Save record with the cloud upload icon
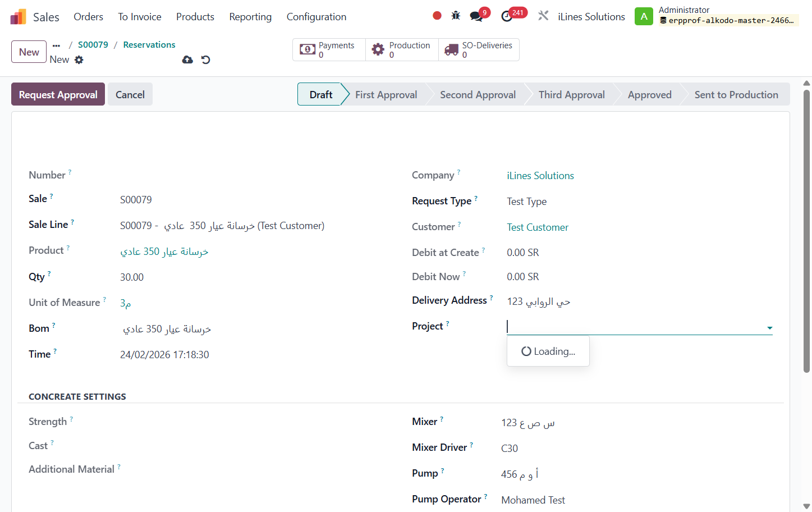 pyautogui.click(x=187, y=60)
